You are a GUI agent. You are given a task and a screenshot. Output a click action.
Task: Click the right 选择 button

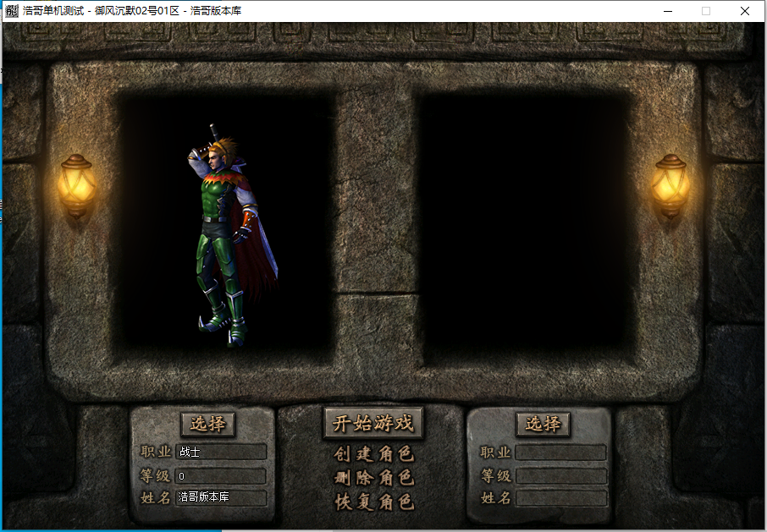543,424
